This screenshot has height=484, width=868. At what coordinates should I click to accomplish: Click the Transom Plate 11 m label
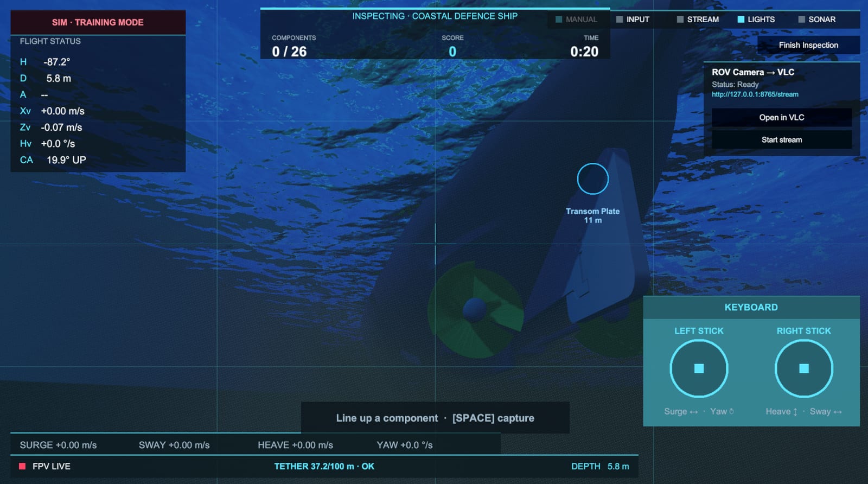592,215
